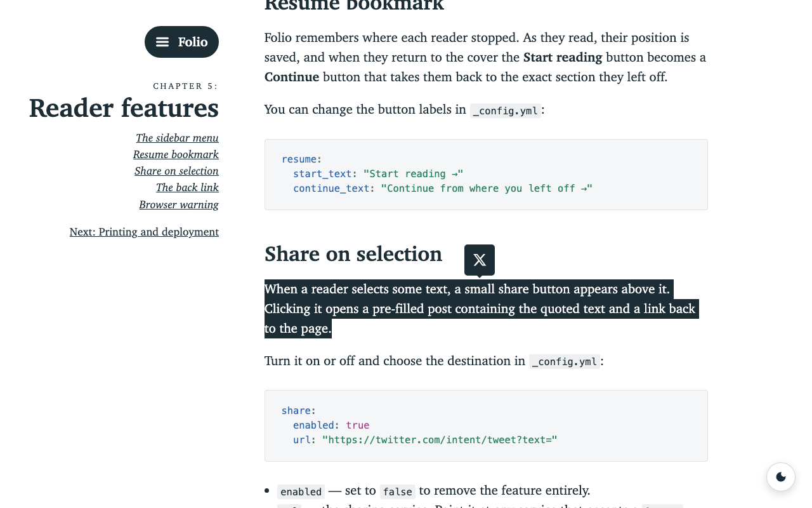Click the 'continue_text' line in code block
This screenshot has height=508, width=812.
[x=443, y=188]
